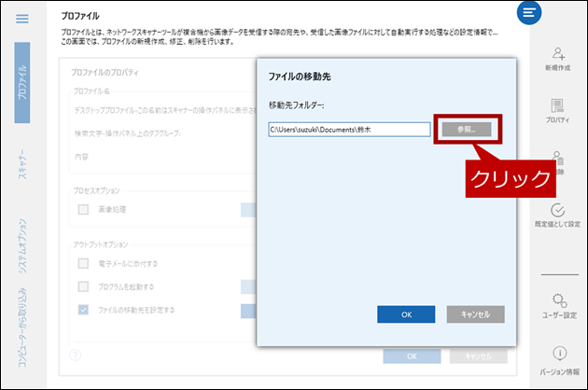Check the 電子メールに添付する option
Screen dimensions: 588x390
click(x=84, y=264)
